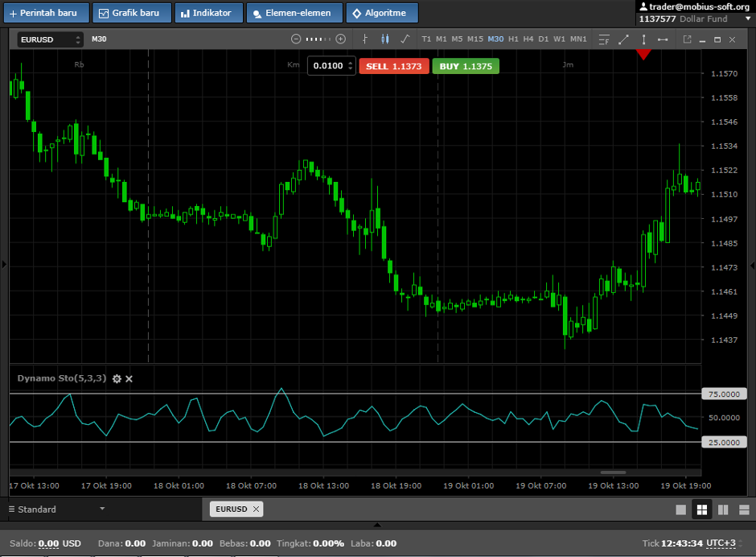Switch to single chart layout
The image size is (756, 557).
coord(680,510)
